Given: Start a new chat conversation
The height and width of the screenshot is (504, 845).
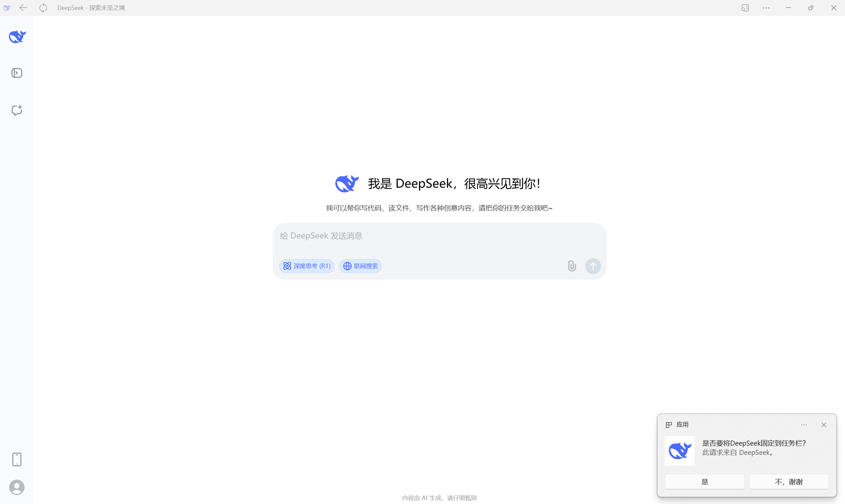Looking at the screenshot, I should (x=17, y=110).
